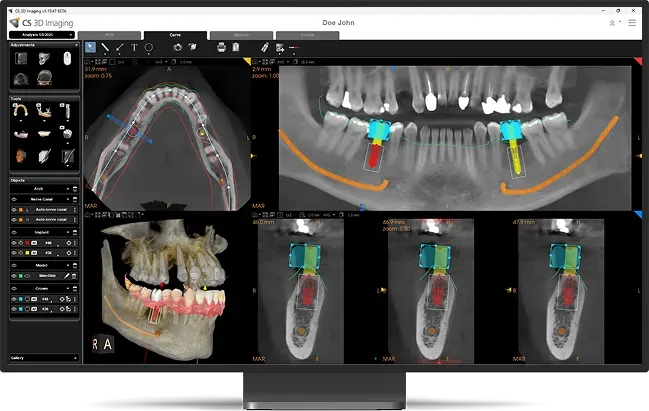Screen dimensions: 649x411
Task: Click the mouse settings icon in Adjustments
Action: 67,58
